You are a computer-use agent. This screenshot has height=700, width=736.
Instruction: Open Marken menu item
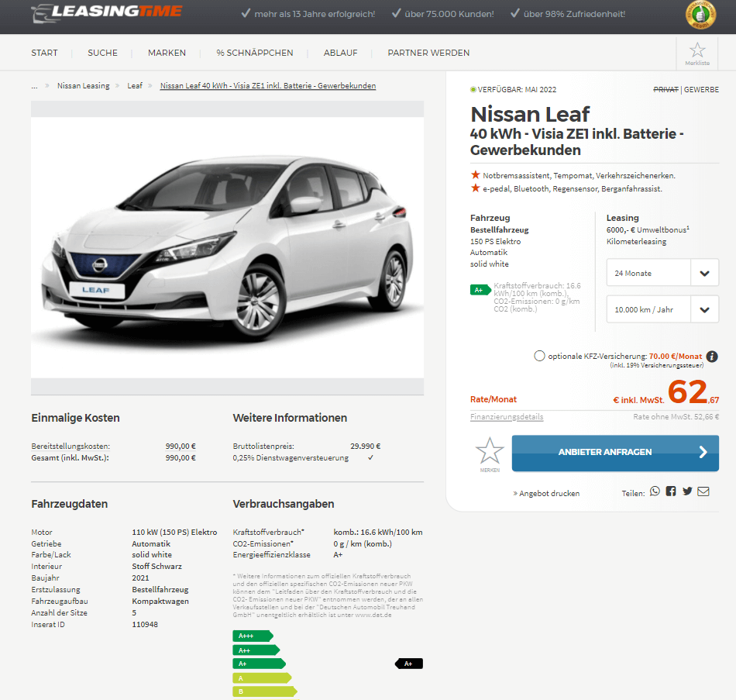[x=167, y=53]
